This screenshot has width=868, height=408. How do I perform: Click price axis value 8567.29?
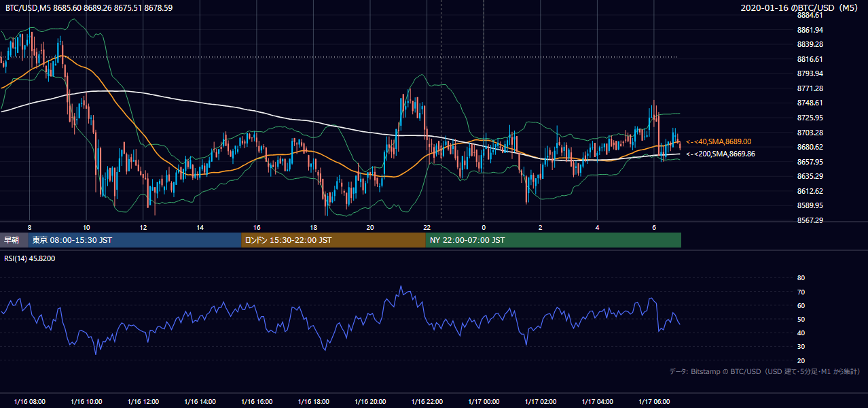[x=810, y=220]
